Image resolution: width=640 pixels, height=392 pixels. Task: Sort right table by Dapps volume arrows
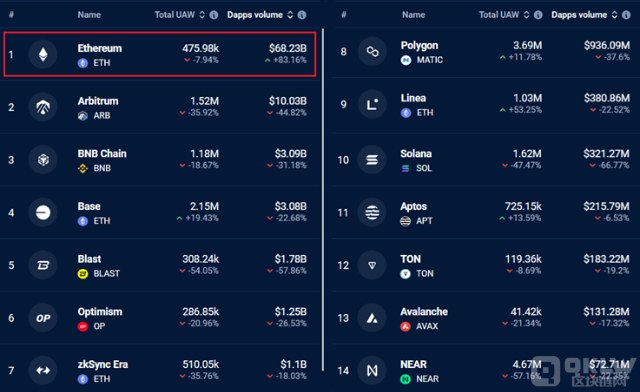(x=615, y=15)
